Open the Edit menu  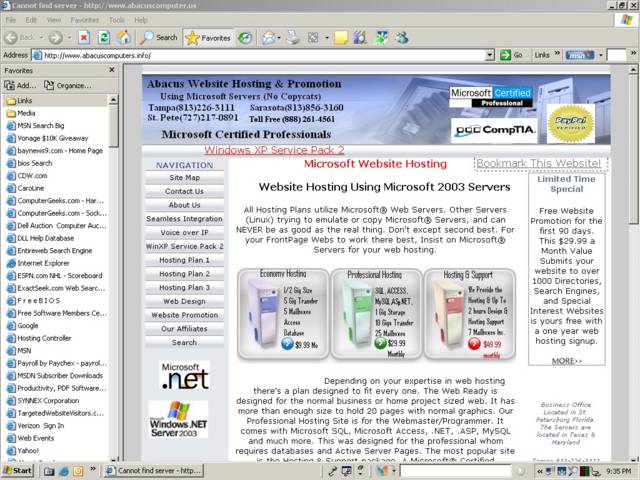pyautogui.click(x=31, y=20)
